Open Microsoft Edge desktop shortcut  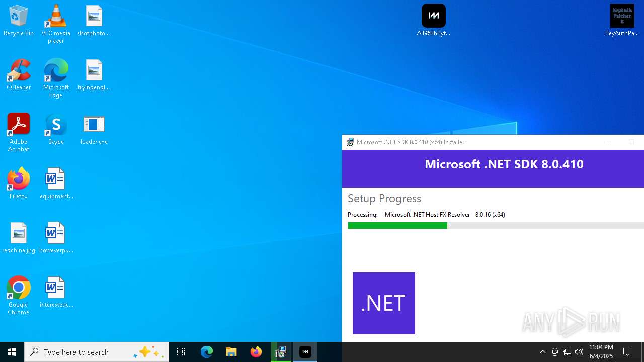pos(56,78)
